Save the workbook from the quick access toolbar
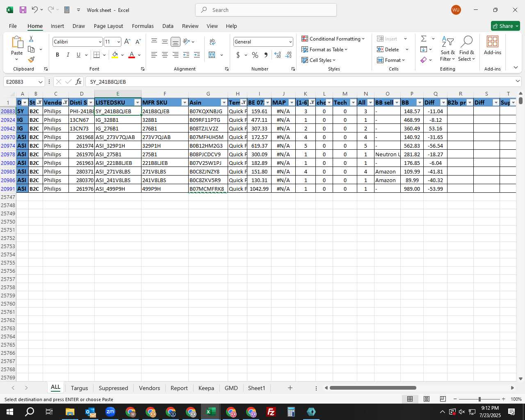 (x=23, y=10)
